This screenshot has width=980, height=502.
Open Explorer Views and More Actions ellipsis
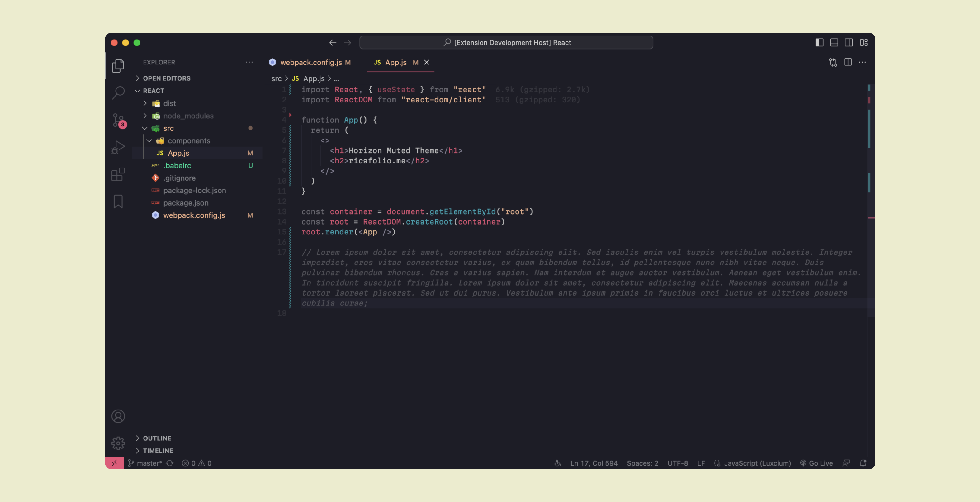[x=249, y=62]
